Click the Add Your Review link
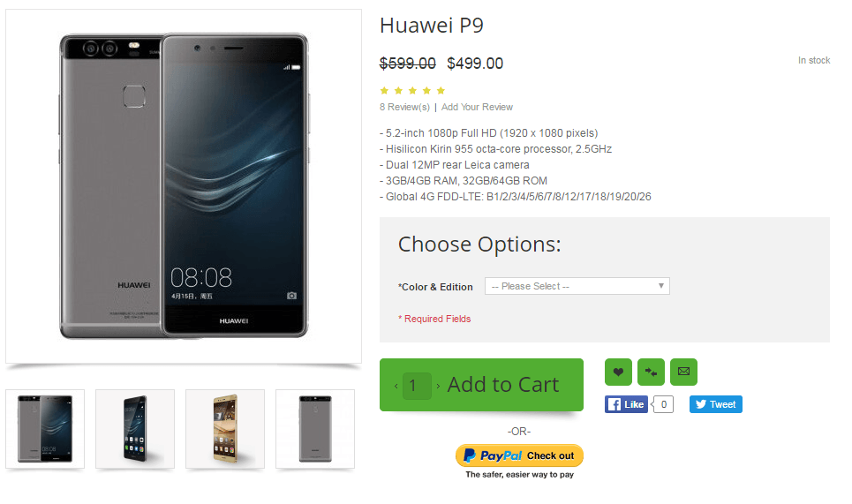The height and width of the screenshot is (504, 852). pos(477,107)
